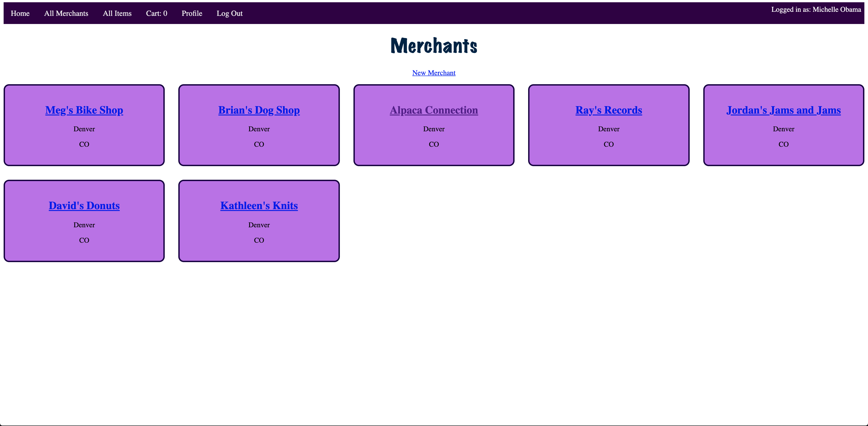Click Denver text in Ray's Records card
The height and width of the screenshot is (426, 868).
[x=608, y=129]
